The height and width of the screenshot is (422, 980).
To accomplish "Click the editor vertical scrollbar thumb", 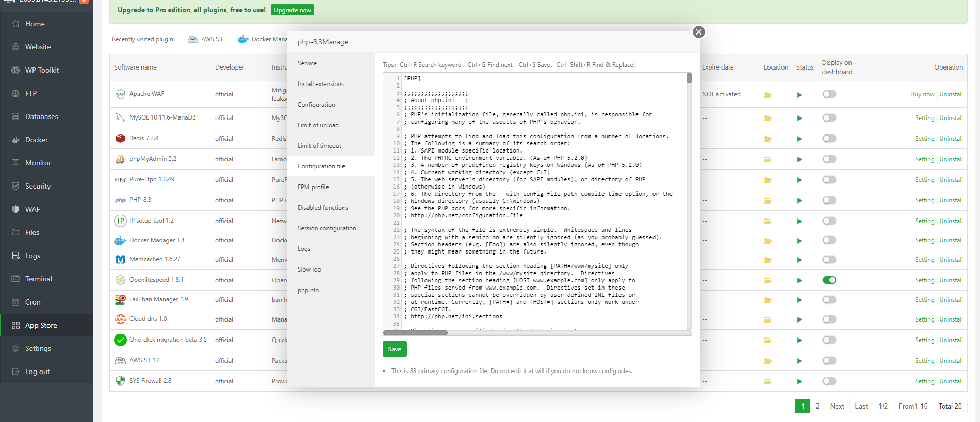I will (x=689, y=78).
